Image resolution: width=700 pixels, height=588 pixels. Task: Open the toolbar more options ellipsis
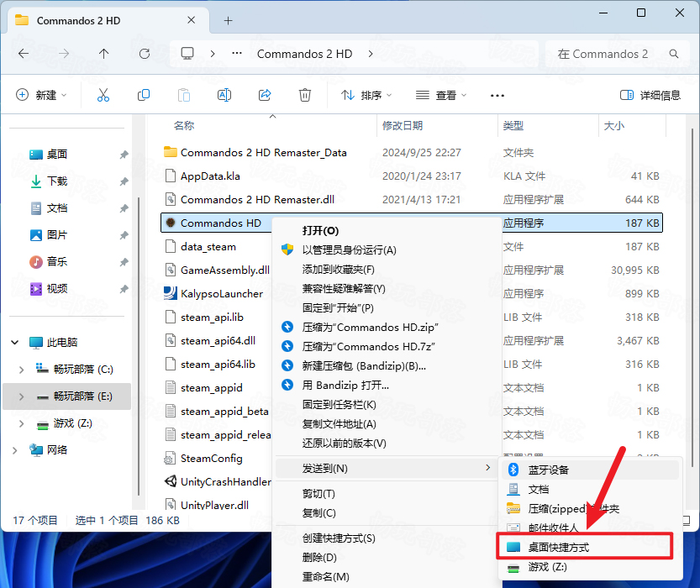click(x=497, y=96)
